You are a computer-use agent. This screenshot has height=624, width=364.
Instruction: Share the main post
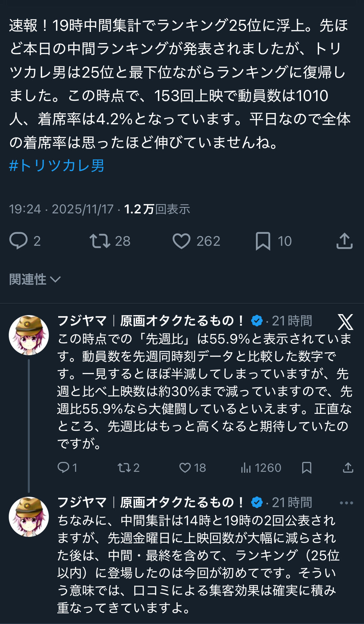point(344,241)
